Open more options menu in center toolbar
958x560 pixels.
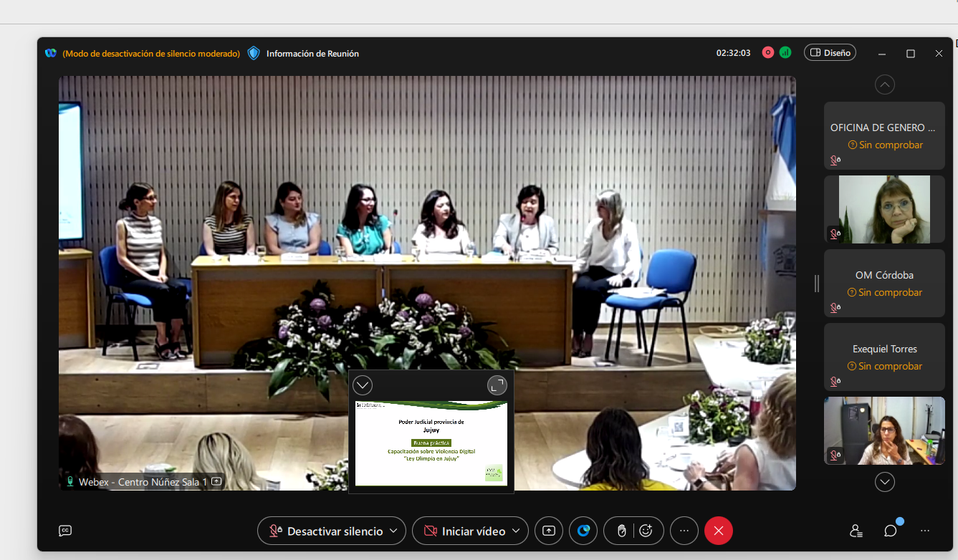[x=684, y=531]
